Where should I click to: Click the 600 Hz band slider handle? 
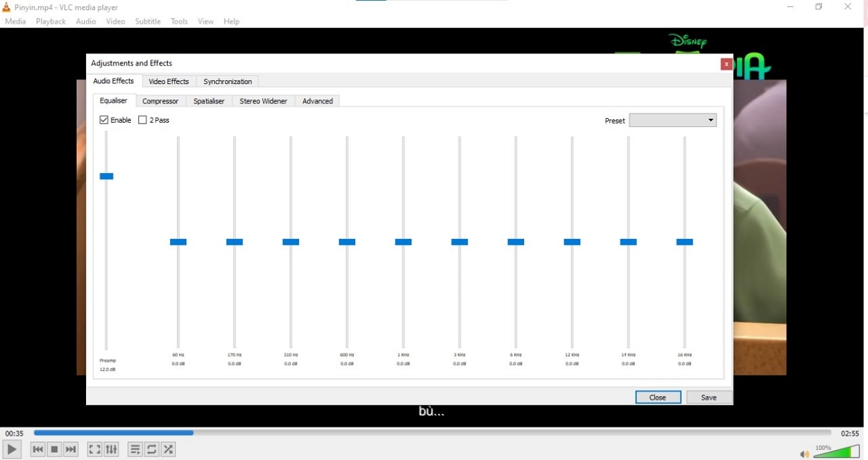[347, 242]
